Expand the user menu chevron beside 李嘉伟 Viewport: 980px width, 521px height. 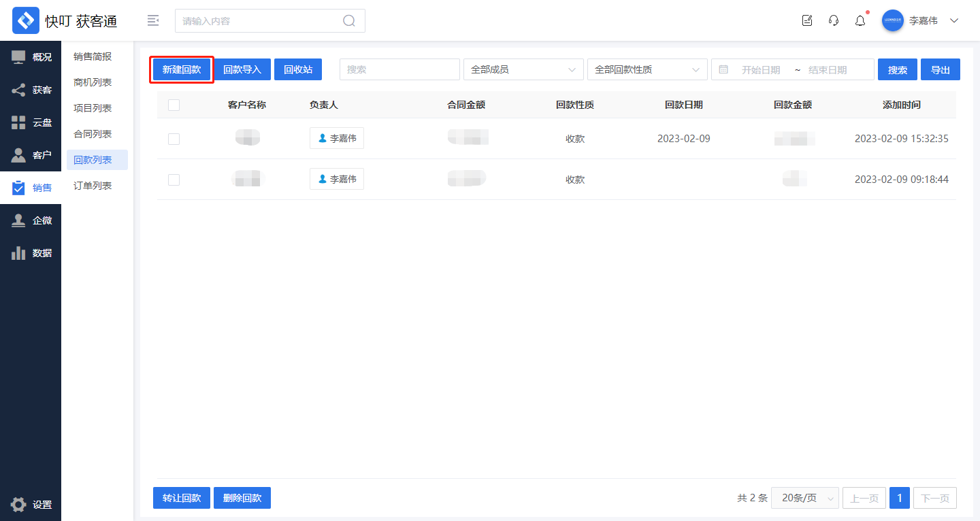click(954, 20)
